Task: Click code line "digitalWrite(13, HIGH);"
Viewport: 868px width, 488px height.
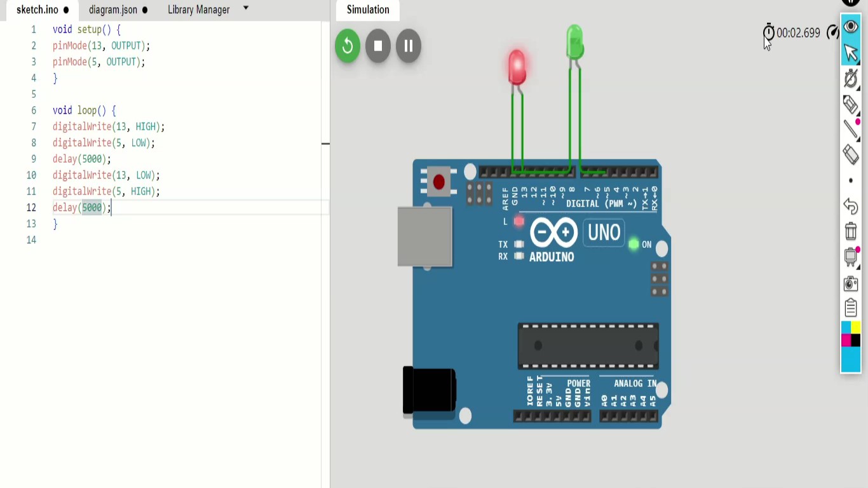Action: pyautogui.click(x=109, y=126)
